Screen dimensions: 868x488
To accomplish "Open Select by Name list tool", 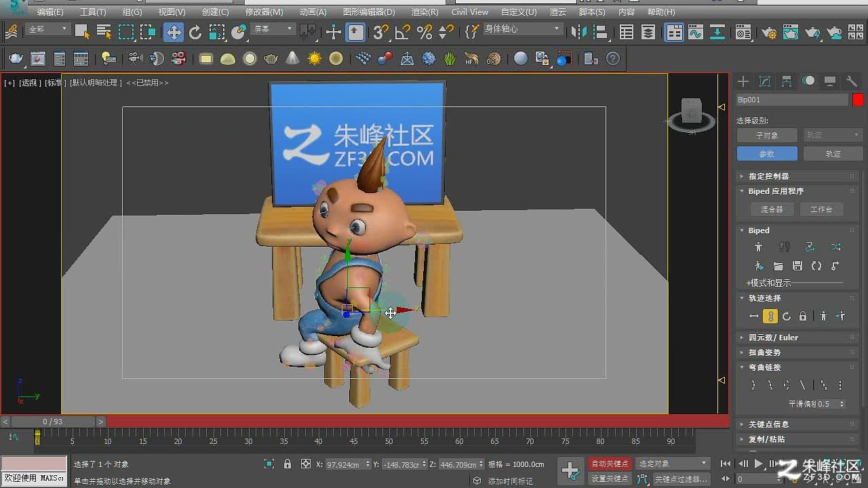I will [x=104, y=32].
